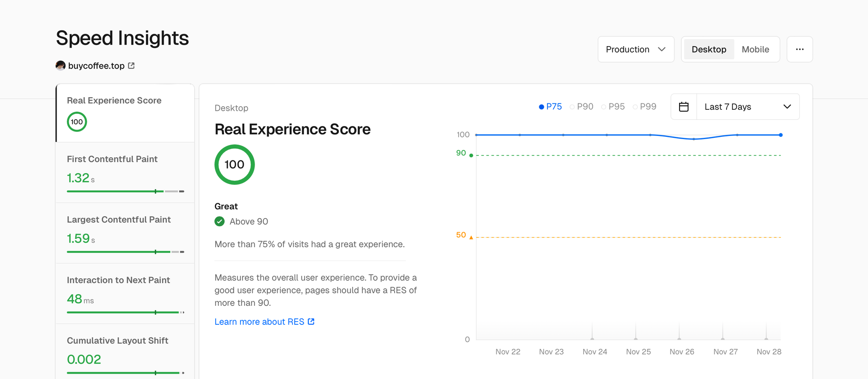The width and height of the screenshot is (868, 379).
Task: Open the three-dots more options menu
Action: tap(799, 49)
